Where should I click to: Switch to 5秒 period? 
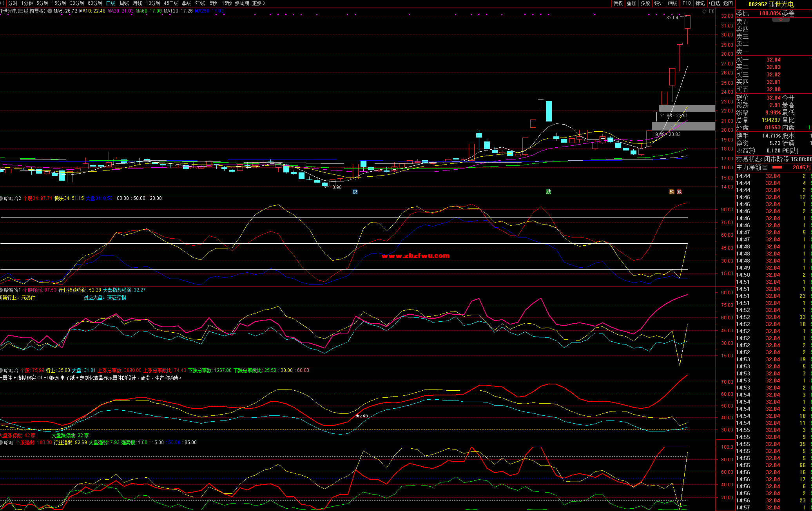tap(213, 3)
